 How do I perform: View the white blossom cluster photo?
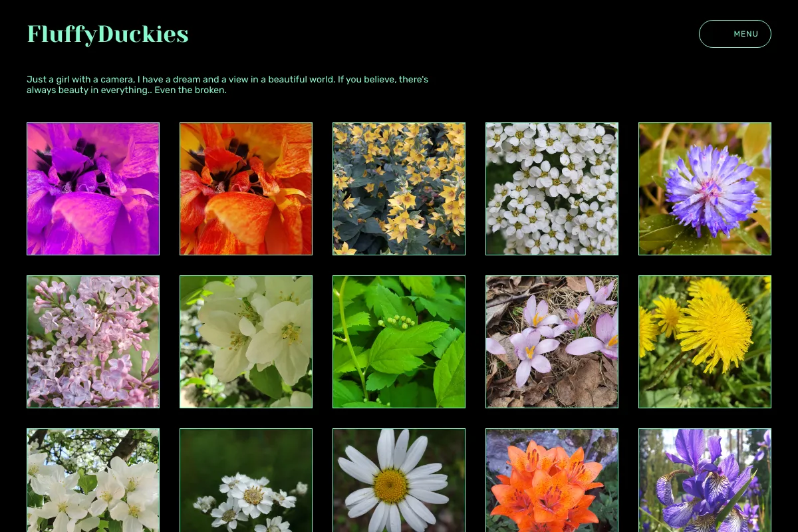(552, 189)
